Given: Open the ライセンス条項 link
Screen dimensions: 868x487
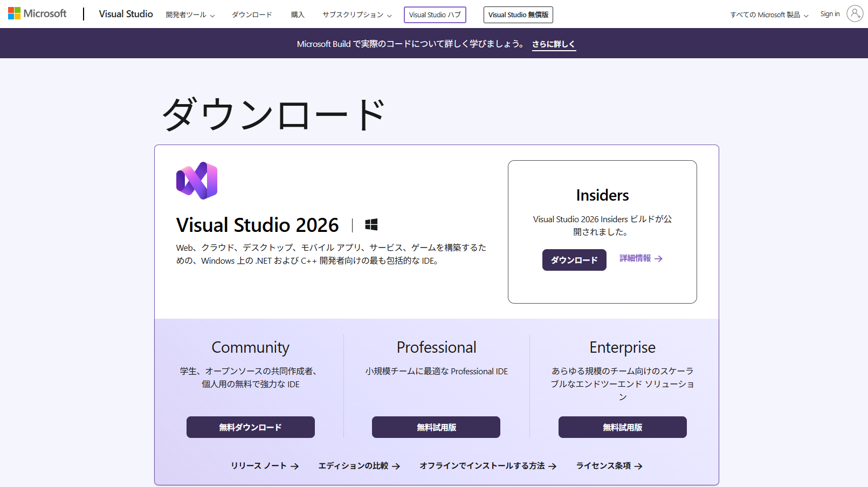Looking at the screenshot, I should [609, 466].
